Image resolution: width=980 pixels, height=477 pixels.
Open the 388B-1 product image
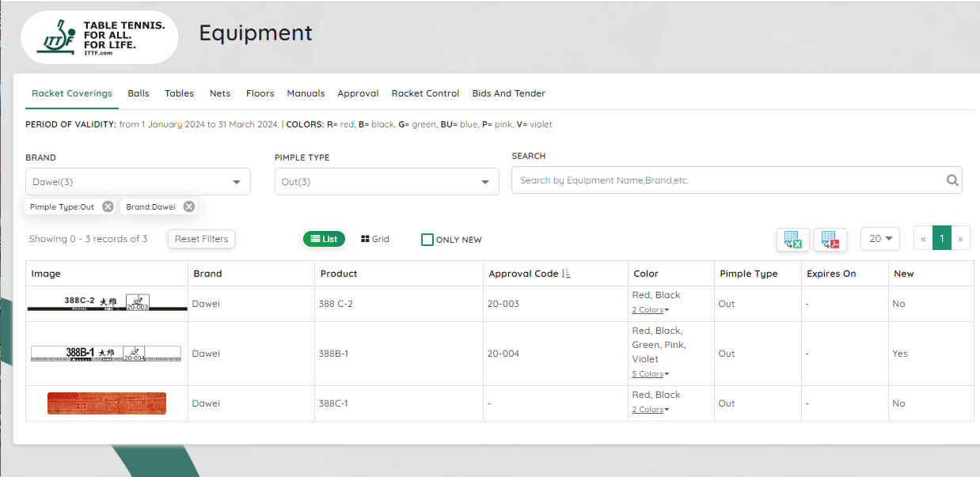point(106,353)
